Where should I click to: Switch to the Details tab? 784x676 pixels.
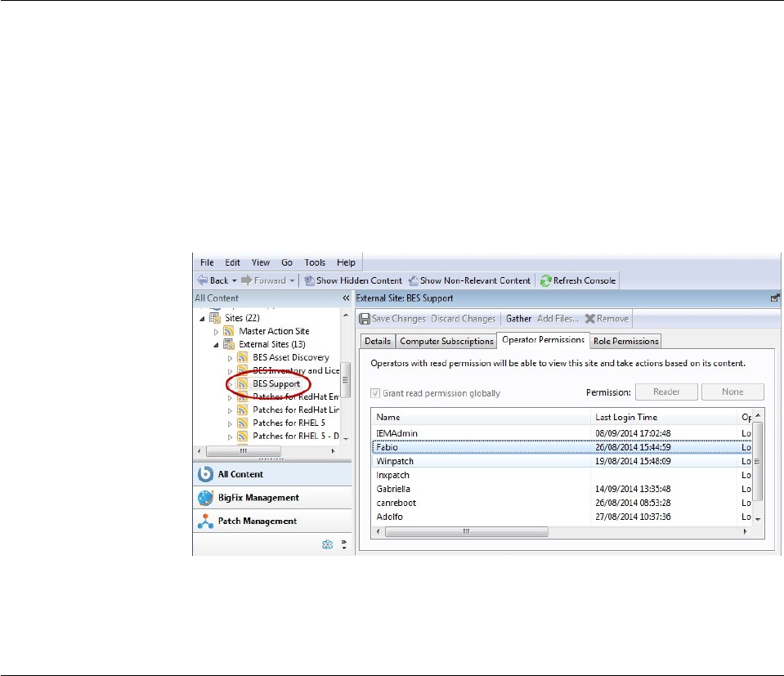pyautogui.click(x=378, y=341)
